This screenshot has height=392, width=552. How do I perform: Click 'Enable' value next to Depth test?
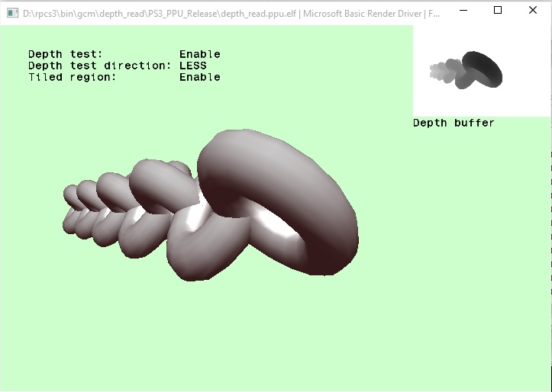click(199, 54)
